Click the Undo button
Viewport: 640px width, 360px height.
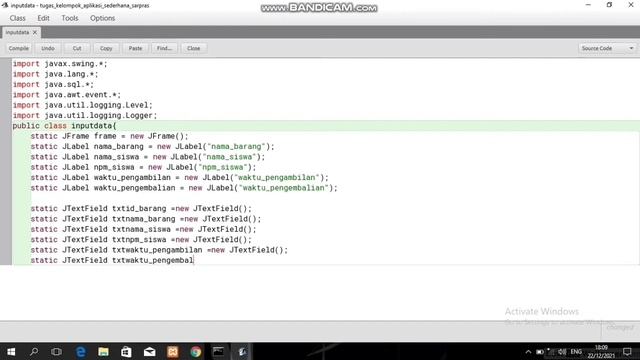(48, 48)
